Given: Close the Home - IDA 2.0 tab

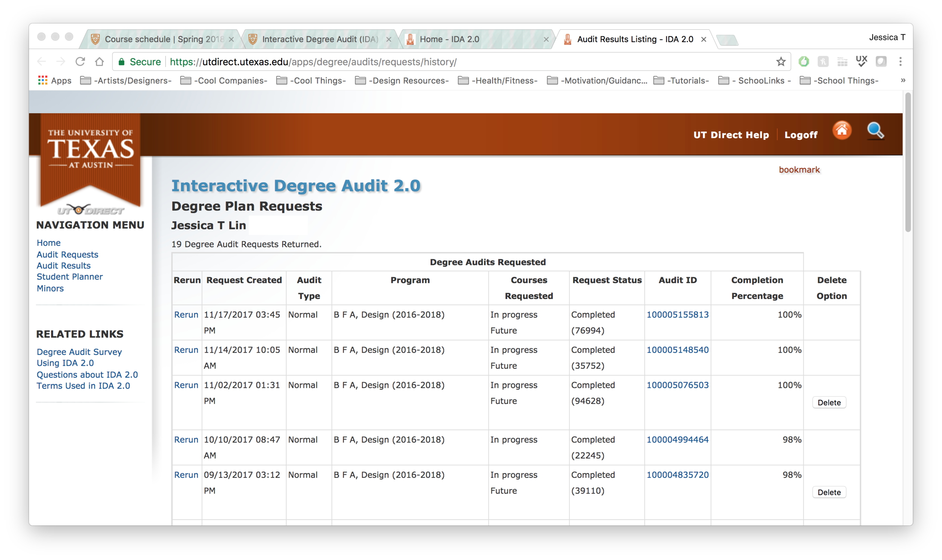Looking at the screenshot, I should point(546,39).
